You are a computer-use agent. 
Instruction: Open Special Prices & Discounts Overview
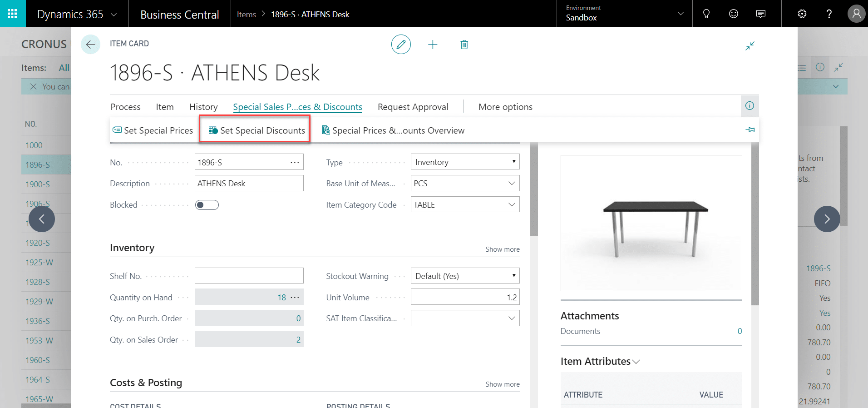393,130
